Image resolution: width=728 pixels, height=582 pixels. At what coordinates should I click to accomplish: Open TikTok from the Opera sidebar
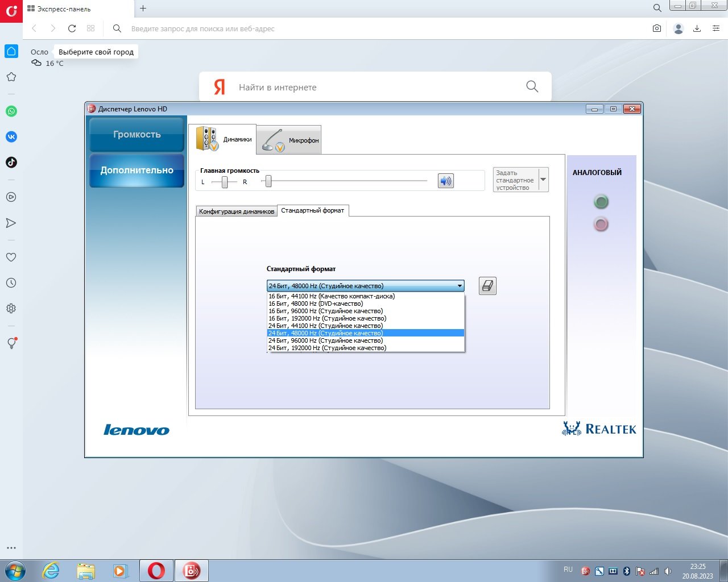(x=11, y=163)
